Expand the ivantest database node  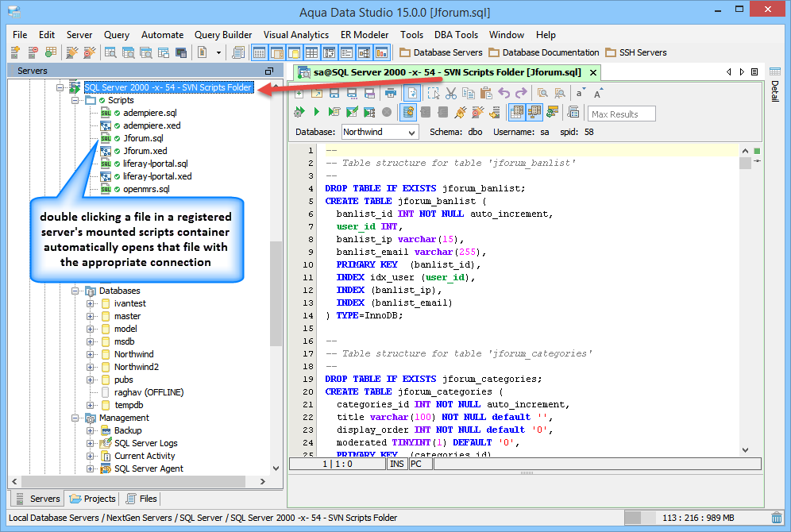(x=90, y=303)
